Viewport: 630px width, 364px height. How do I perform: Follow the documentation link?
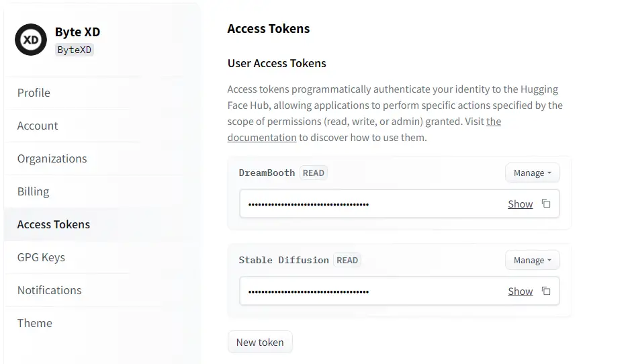point(262,138)
